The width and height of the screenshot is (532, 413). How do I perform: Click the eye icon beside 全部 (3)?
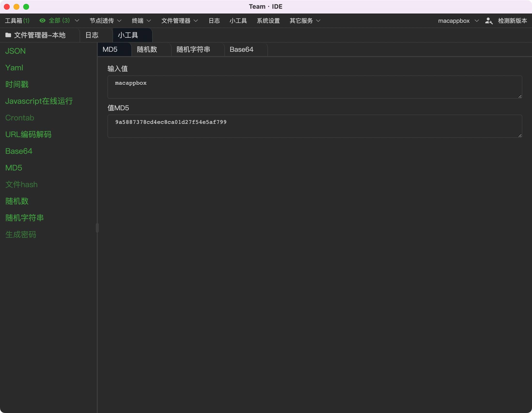pyautogui.click(x=42, y=21)
